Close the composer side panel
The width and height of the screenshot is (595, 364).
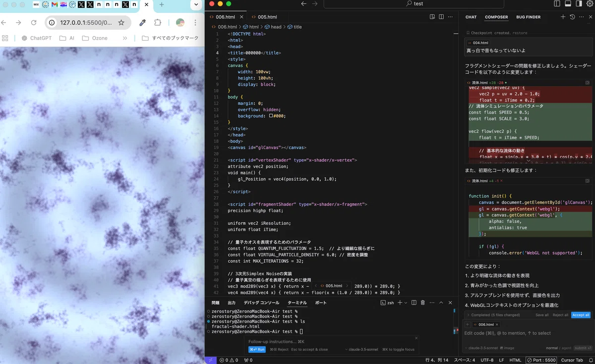click(x=590, y=17)
